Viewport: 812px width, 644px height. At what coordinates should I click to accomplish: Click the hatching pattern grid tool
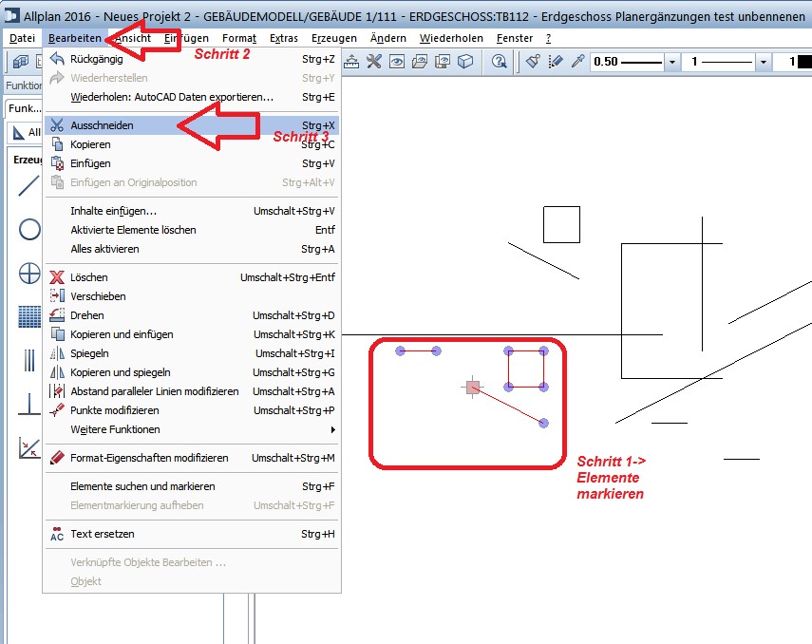(29, 317)
